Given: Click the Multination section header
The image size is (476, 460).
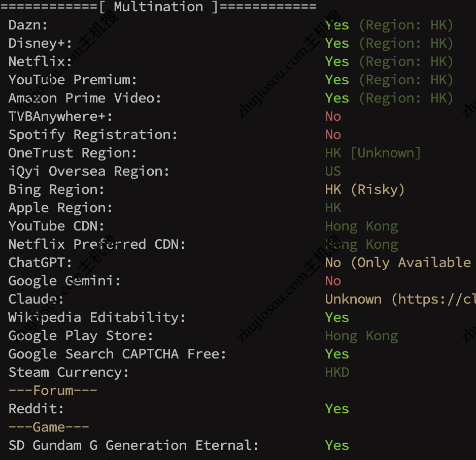Looking at the screenshot, I should pos(158,7).
